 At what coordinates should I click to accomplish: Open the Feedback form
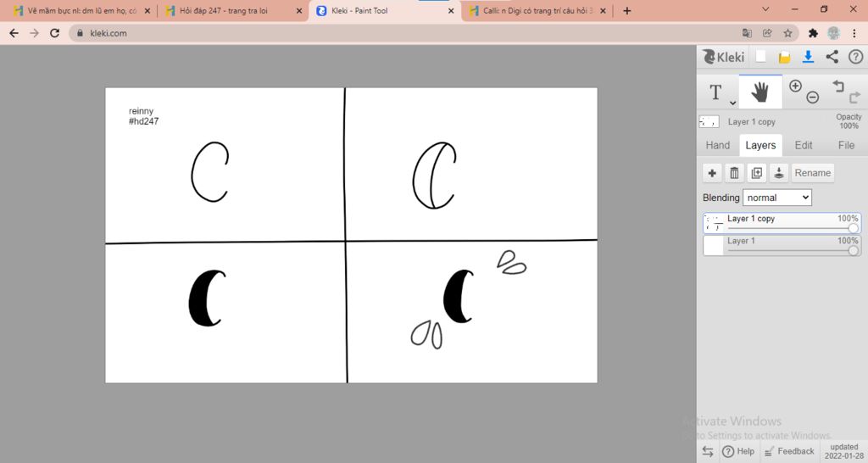point(789,451)
